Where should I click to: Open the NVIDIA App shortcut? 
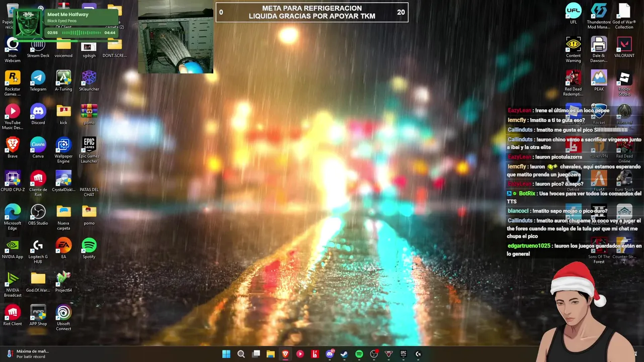13,249
